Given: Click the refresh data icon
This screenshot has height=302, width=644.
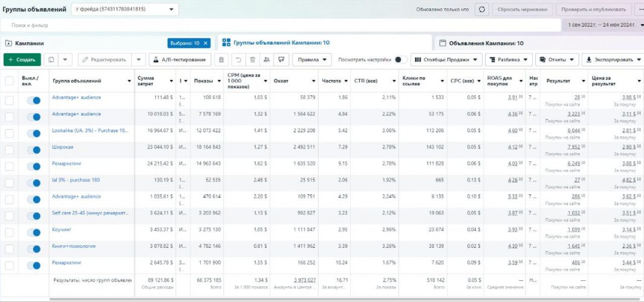Looking at the screenshot, I should (481, 10).
